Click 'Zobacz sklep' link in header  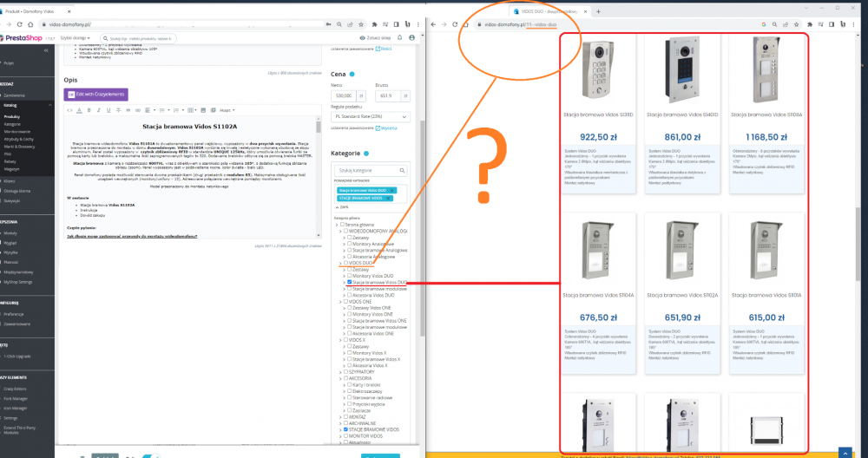click(x=375, y=38)
